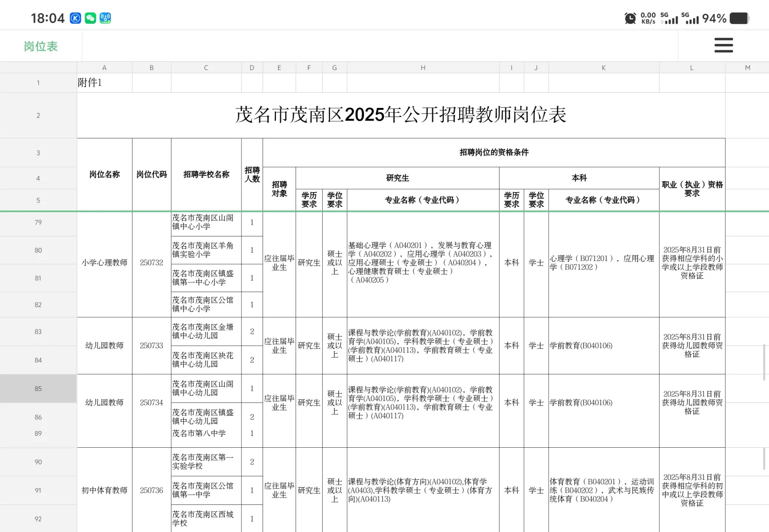Viewport: 769px width, 532px height.
Task: Click the 招聘人数 header cell
Action: pos(252,174)
